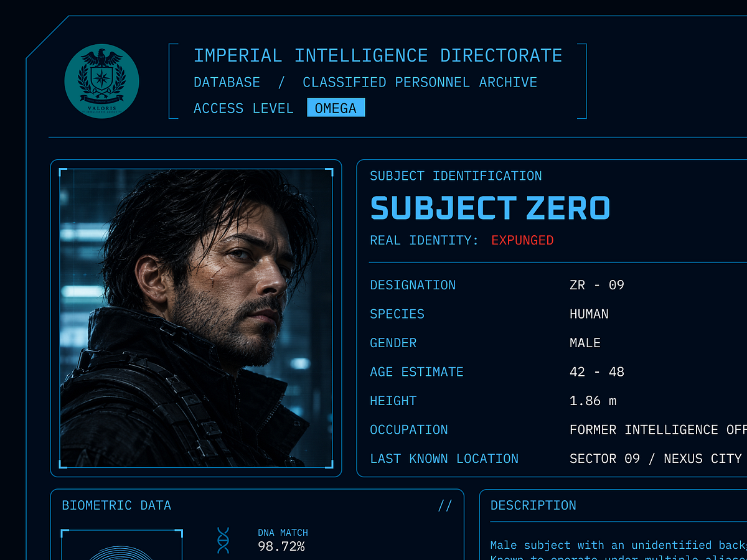The width and height of the screenshot is (747, 560).
Task: Click the SUBJECT IDENTIFICATION heading
Action: (456, 176)
